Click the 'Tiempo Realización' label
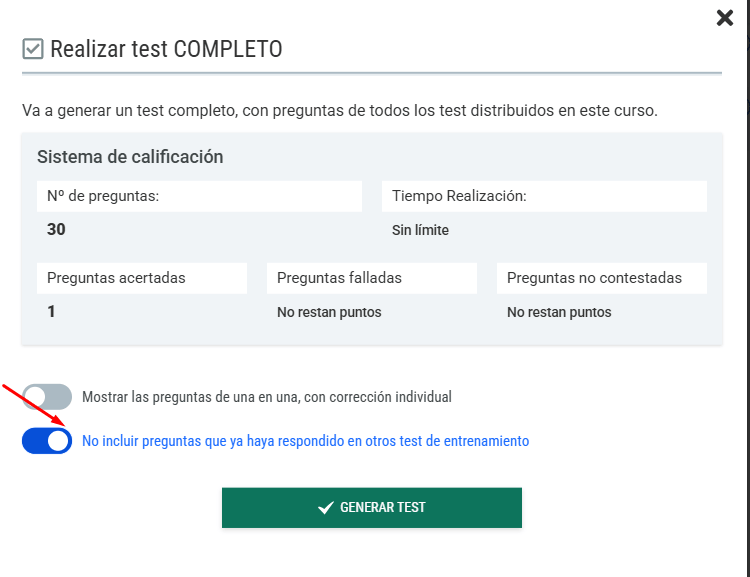The height and width of the screenshot is (577, 750). click(x=459, y=196)
